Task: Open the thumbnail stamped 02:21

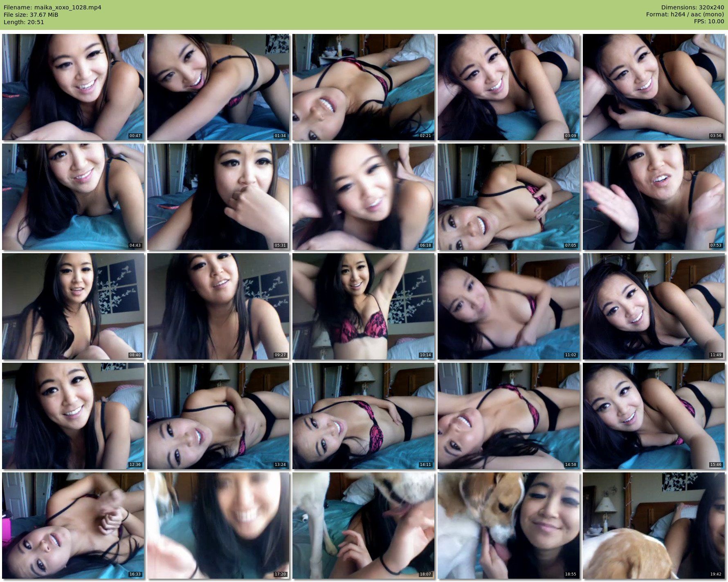Action: coord(364,87)
